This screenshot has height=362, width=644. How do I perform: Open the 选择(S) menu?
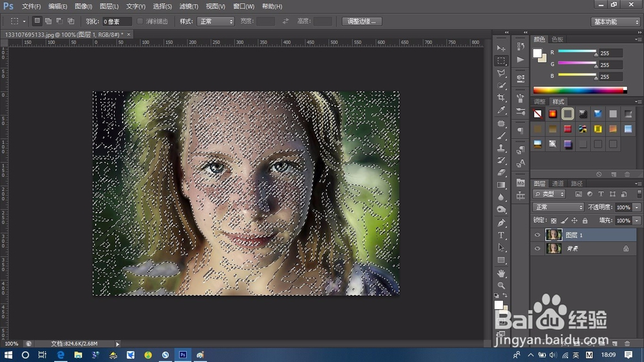click(x=162, y=6)
